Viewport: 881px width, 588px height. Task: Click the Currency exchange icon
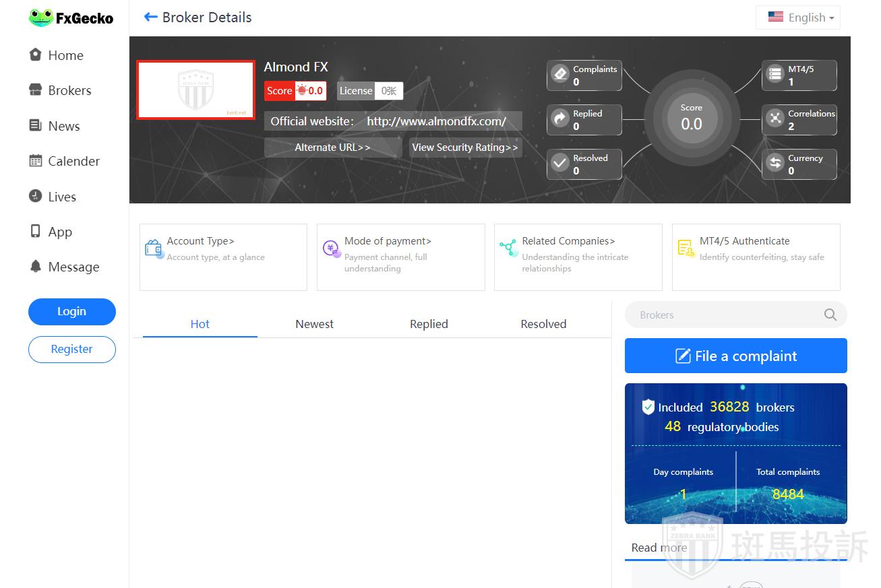pyautogui.click(x=776, y=163)
